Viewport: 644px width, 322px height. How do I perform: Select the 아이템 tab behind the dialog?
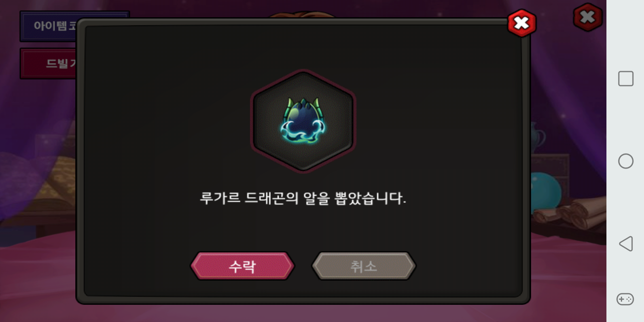(49, 26)
